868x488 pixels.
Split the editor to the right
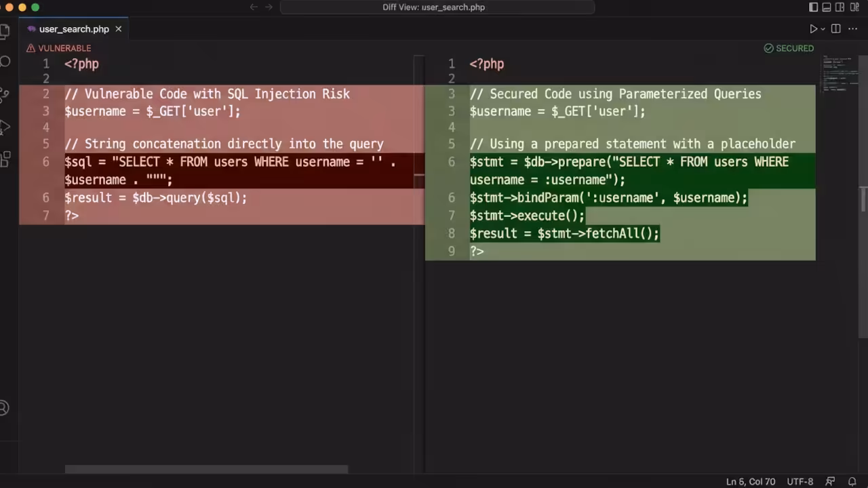coord(835,29)
